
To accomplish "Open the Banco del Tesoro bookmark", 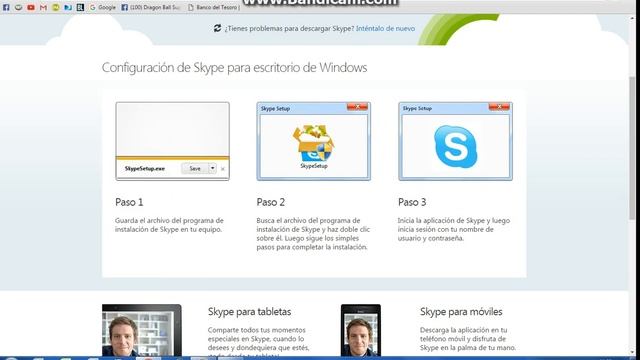I will click(x=214, y=7).
